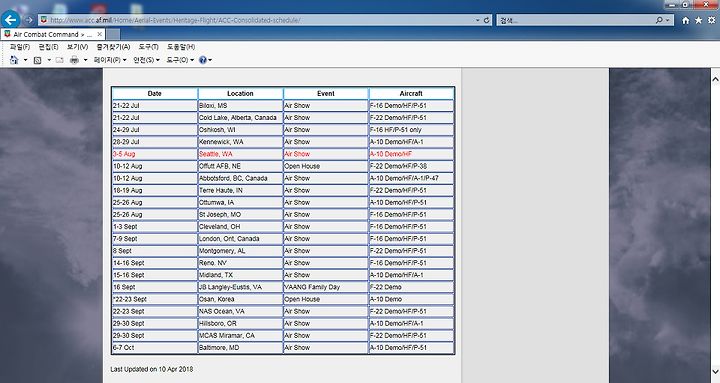
Task: Click Abbotsford, BC, Canada cell
Action: (240, 178)
